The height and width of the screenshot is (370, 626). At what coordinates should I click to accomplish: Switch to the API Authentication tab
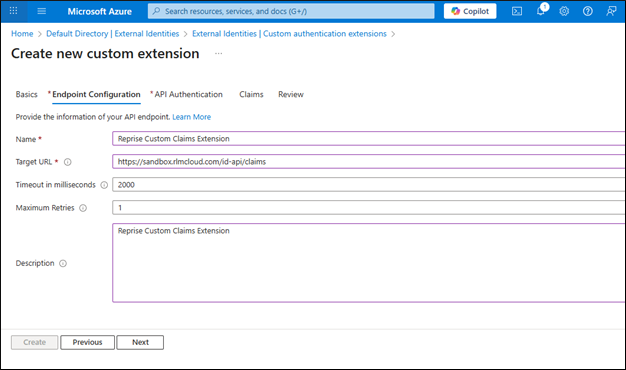click(186, 95)
